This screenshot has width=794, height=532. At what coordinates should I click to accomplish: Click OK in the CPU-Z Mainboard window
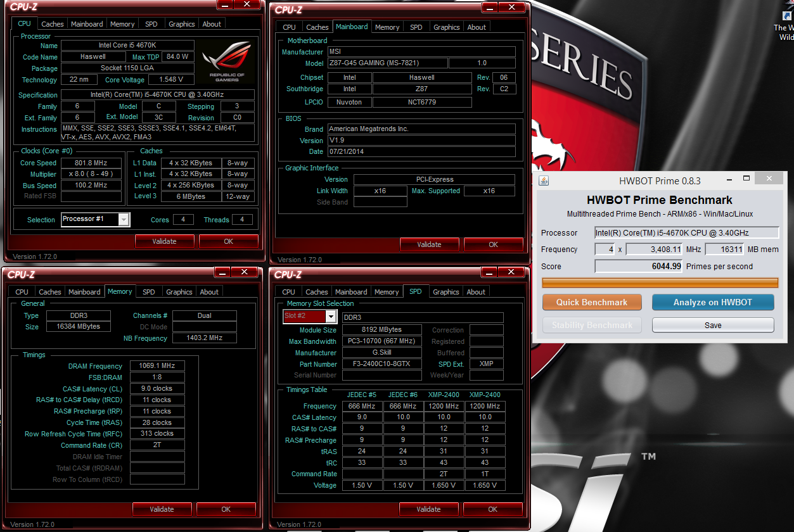(493, 244)
